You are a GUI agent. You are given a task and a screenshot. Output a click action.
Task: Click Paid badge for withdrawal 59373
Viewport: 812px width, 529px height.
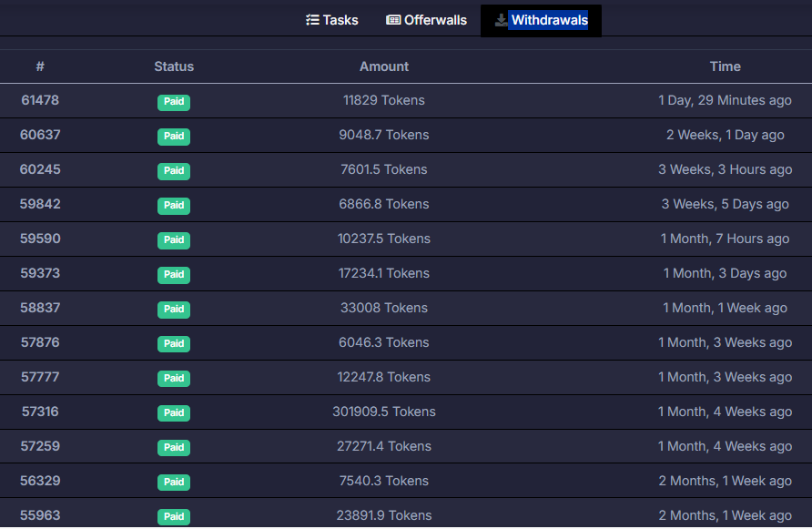tap(174, 275)
